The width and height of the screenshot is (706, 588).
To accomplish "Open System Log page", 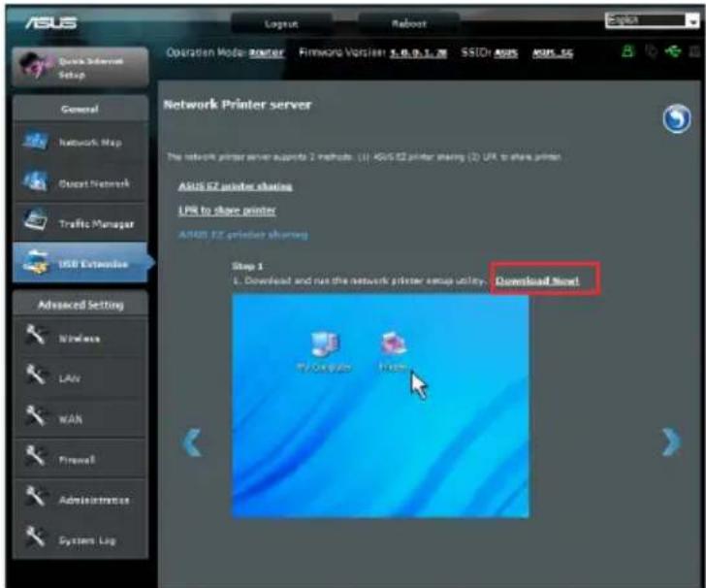I will point(80,539).
